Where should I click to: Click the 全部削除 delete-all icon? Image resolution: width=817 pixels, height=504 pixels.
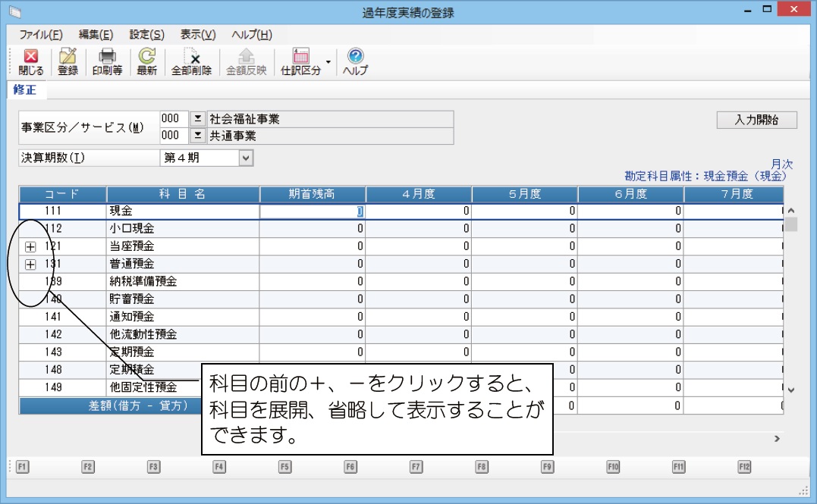click(x=191, y=61)
